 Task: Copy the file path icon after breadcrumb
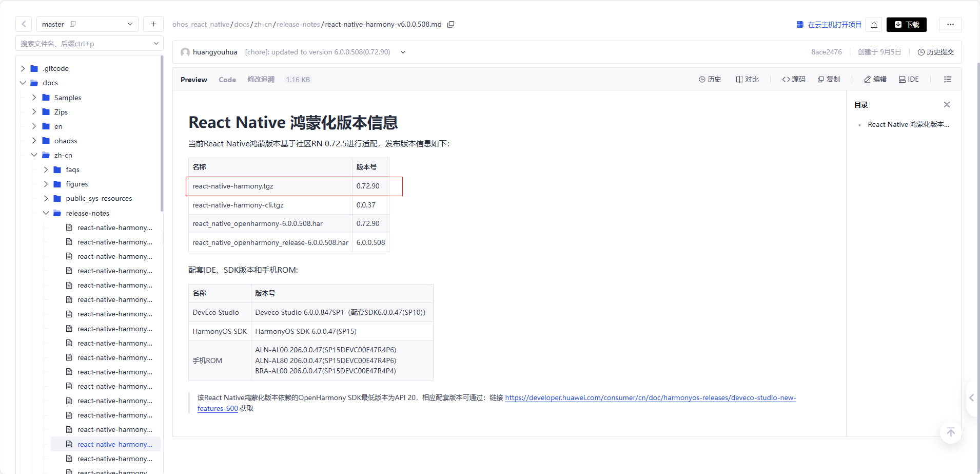[450, 24]
